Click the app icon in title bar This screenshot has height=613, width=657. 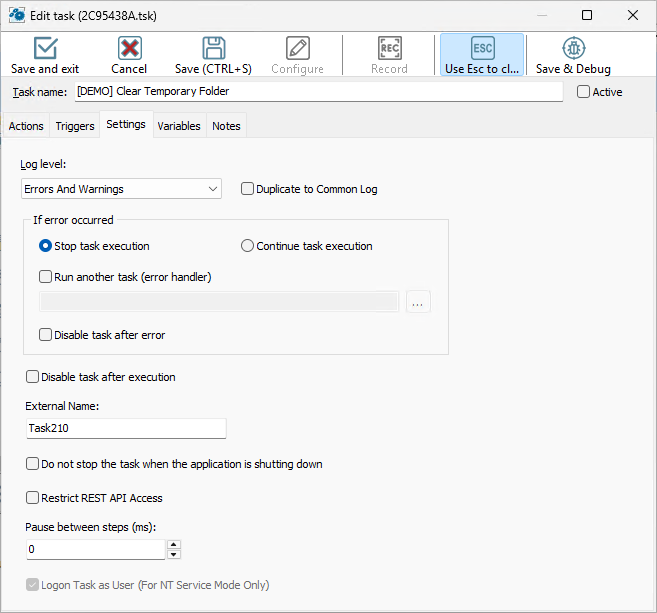(17, 15)
